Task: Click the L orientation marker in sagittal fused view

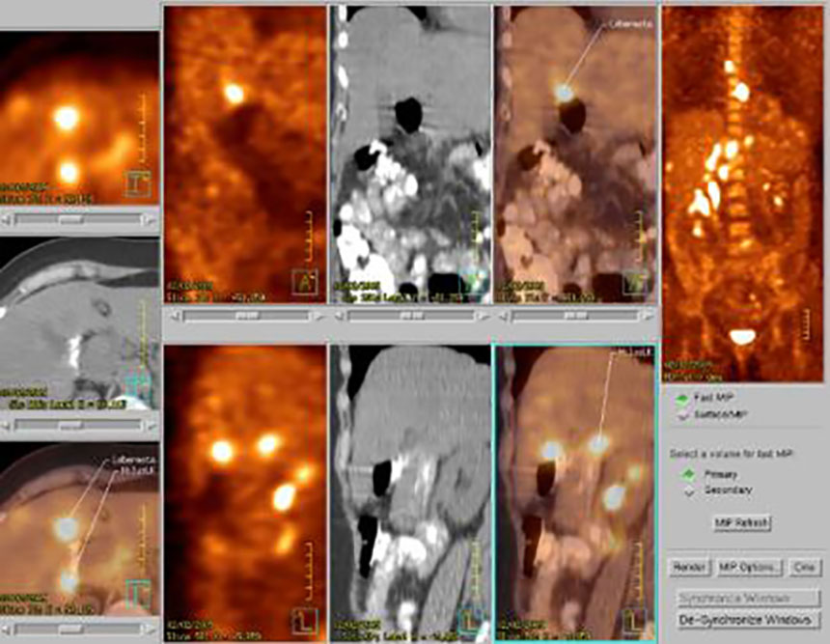Action: [636, 621]
